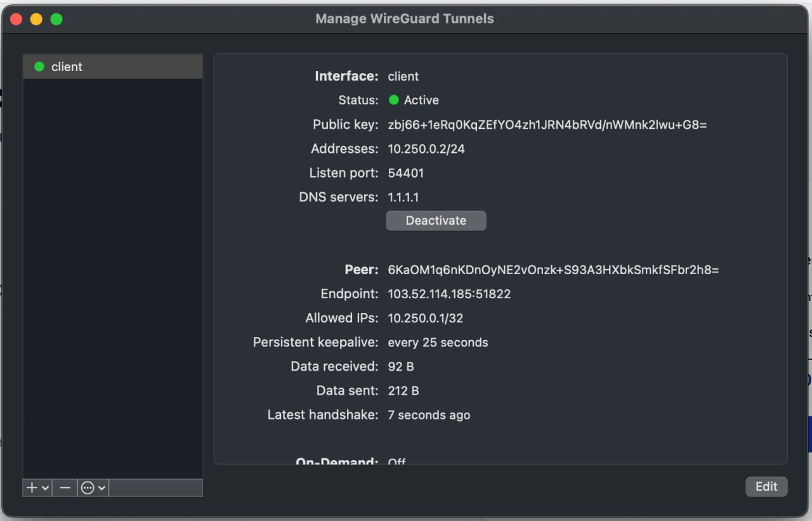Image resolution: width=812 pixels, height=521 pixels.
Task: Edit the client tunnel configuration
Action: click(766, 486)
